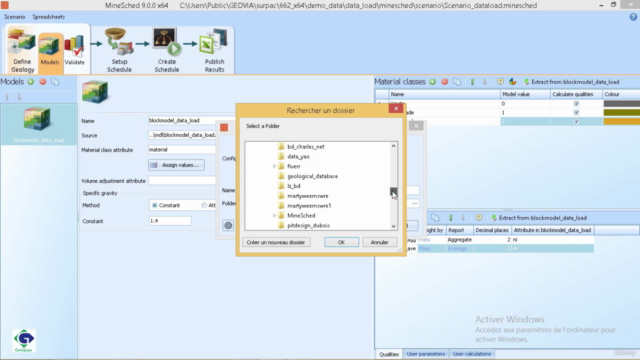
Task: Add a new model in Models panel
Action: pos(31,82)
